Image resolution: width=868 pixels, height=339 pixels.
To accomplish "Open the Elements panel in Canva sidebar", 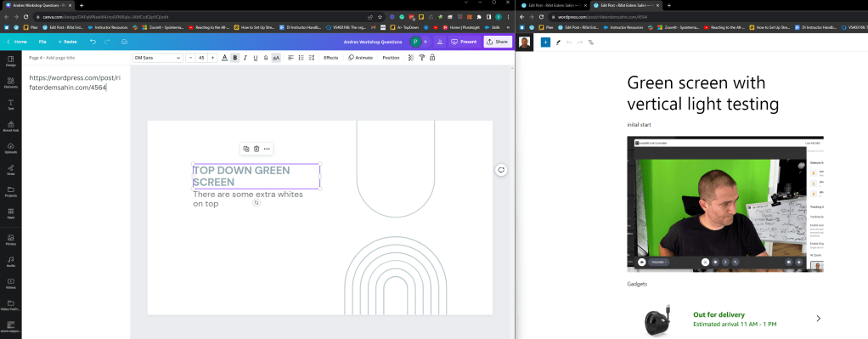I will point(10,82).
